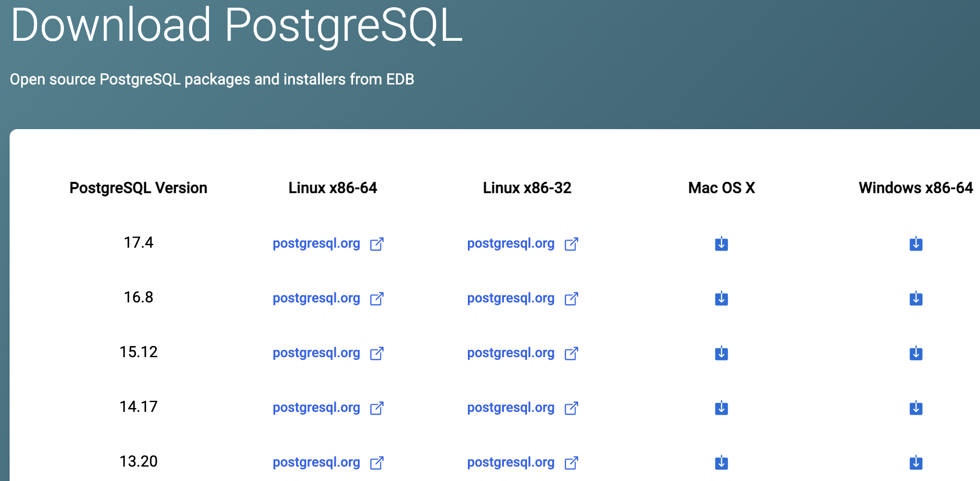Viewport: 980px width, 481px height.
Task: Click the external-link icon for 13.20 Linux x86-64
Action: click(377, 463)
